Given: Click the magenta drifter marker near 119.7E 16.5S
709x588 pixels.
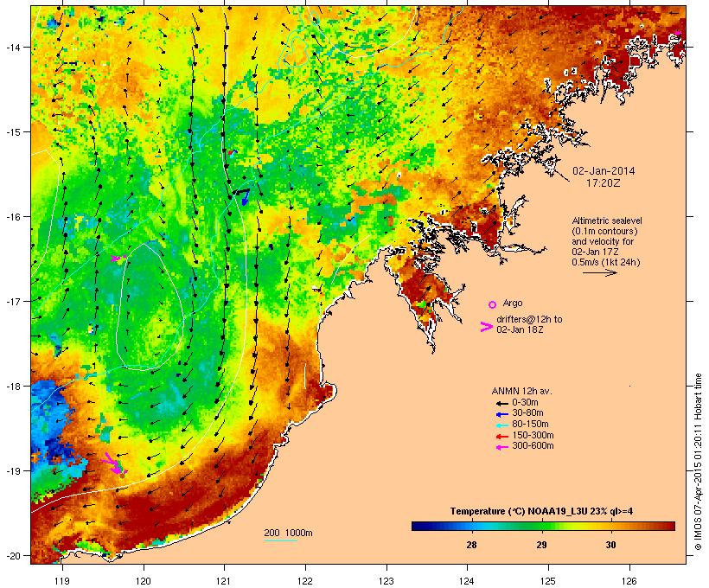Looking at the screenshot, I should [x=118, y=259].
